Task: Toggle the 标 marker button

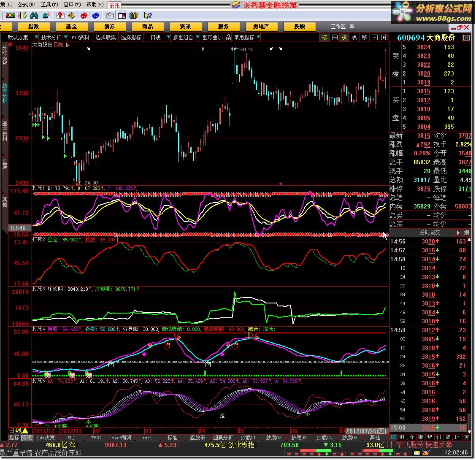Action: click(324, 37)
